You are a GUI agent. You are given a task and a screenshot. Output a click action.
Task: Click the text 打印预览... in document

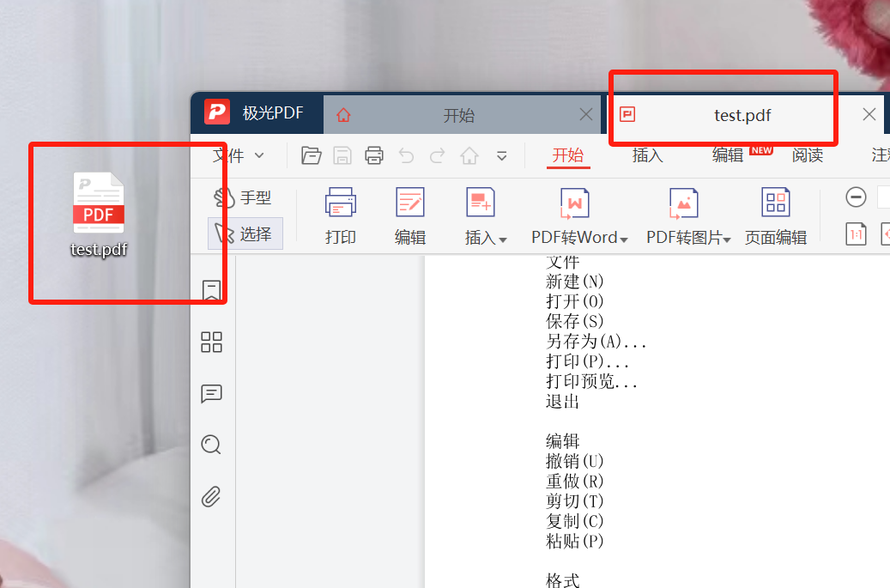tap(590, 381)
